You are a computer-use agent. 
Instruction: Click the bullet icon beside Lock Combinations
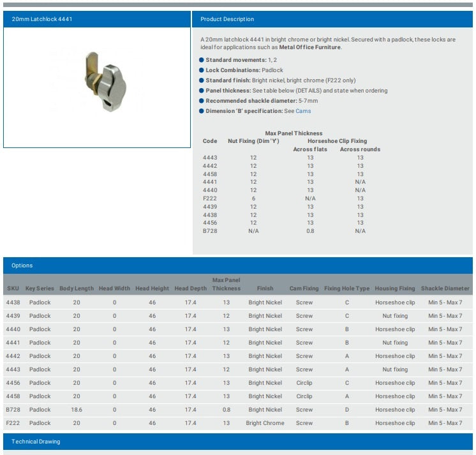(202, 70)
